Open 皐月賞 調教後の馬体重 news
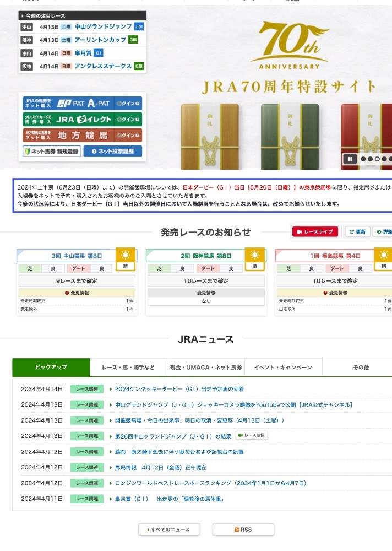Image resolution: width=392 pixels, height=551 pixels. (x=170, y=499)
